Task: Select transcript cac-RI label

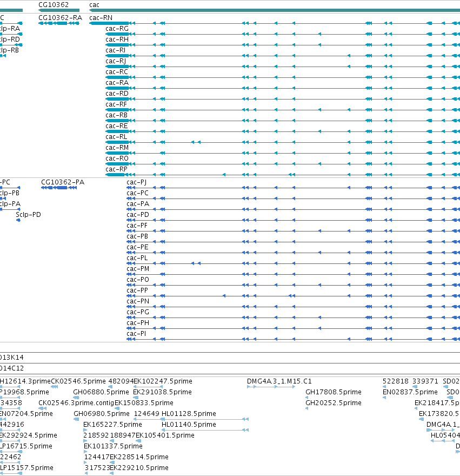Action: click(x=116, y=50)
